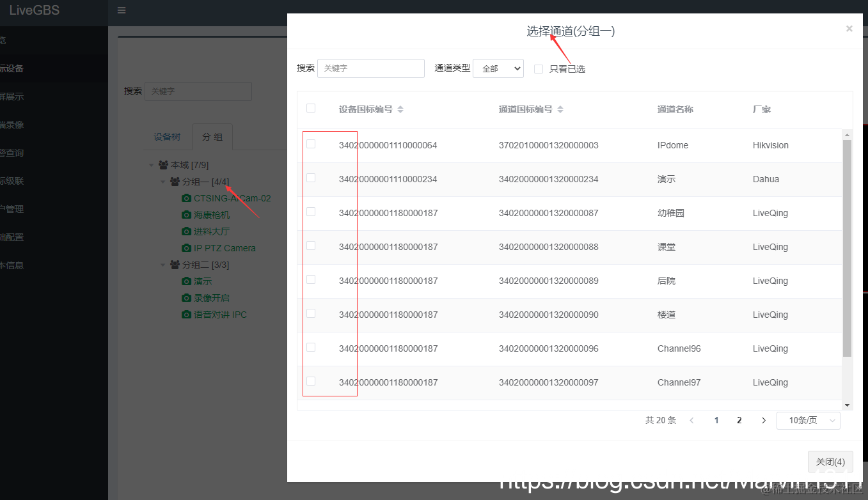Check the Channel96 row checkbox

point(311,347)
